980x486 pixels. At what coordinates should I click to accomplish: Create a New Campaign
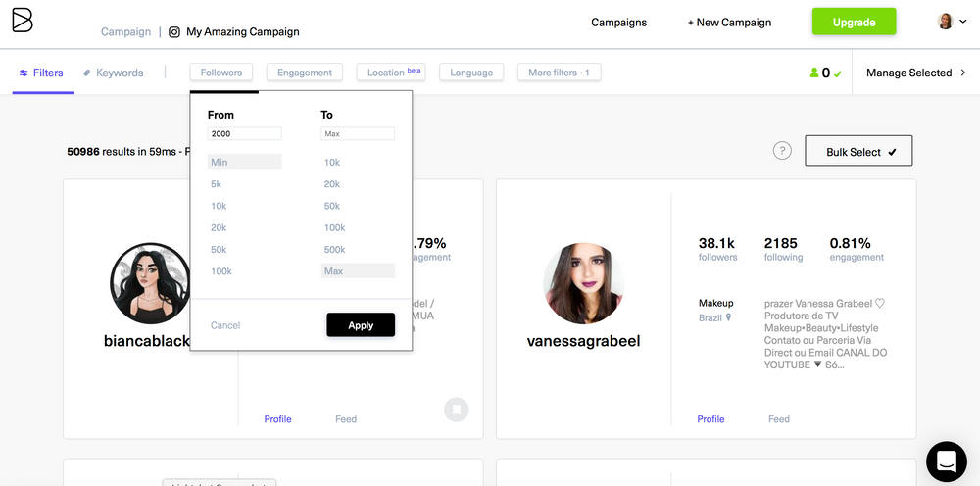click(729, 23)
